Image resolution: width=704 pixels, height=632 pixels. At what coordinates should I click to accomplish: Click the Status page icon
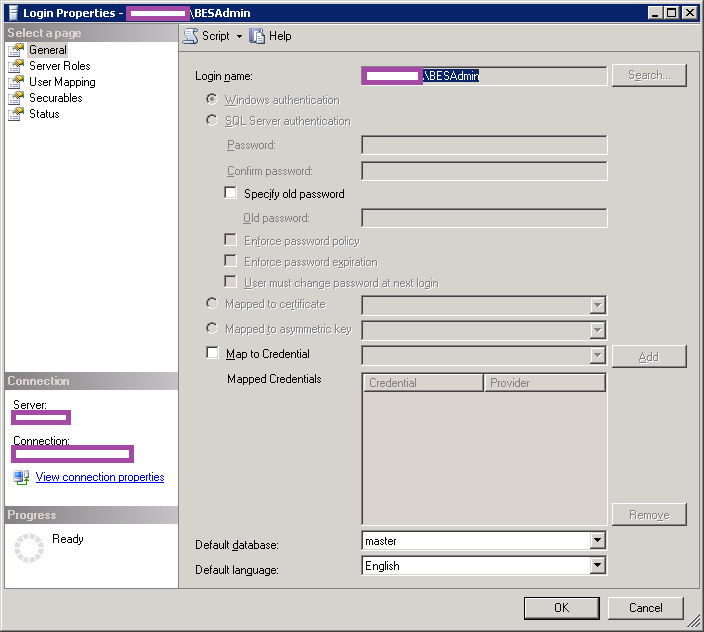(x=16, y=114)
